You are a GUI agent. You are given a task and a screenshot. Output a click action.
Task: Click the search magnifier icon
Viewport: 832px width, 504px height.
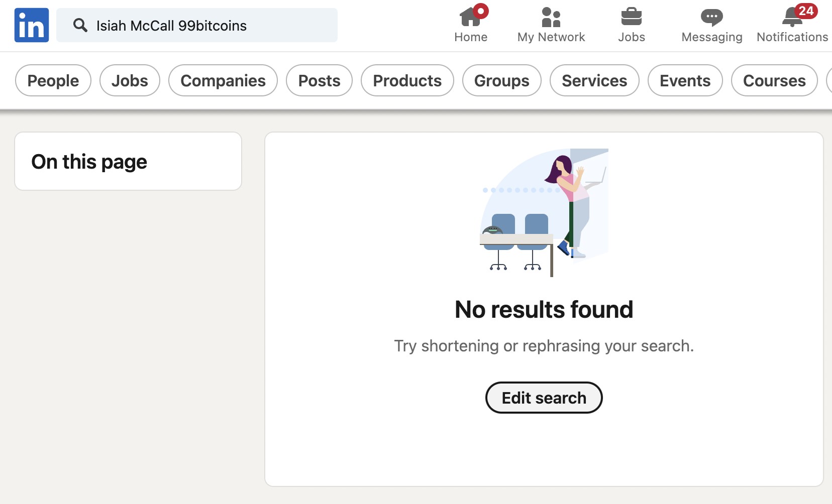click(x=80, y=25)
